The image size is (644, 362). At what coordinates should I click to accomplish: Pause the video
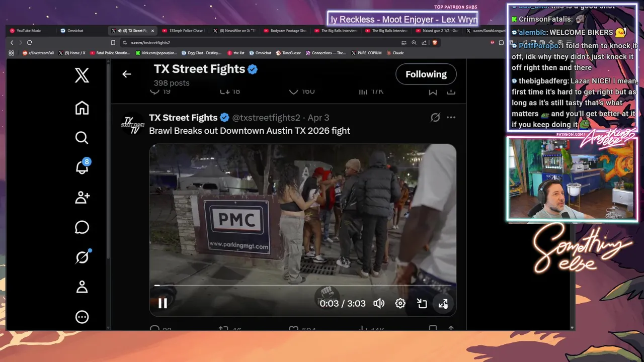[x=163, y=303]
